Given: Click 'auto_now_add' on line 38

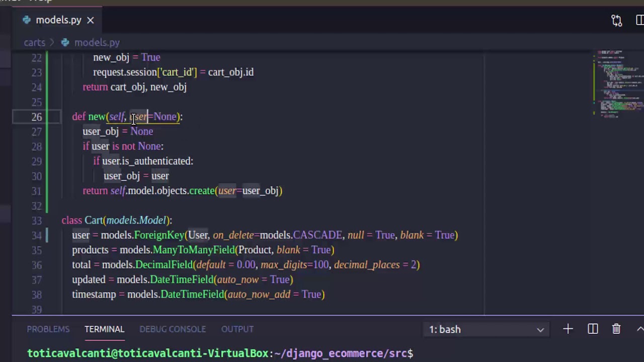Looking at the screenshot, I should pos(259,295).
